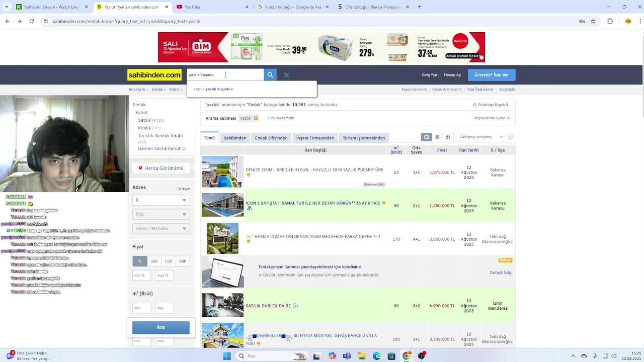Select USD currency option
Screen dimensions: 644x362
tap(154, 261)
